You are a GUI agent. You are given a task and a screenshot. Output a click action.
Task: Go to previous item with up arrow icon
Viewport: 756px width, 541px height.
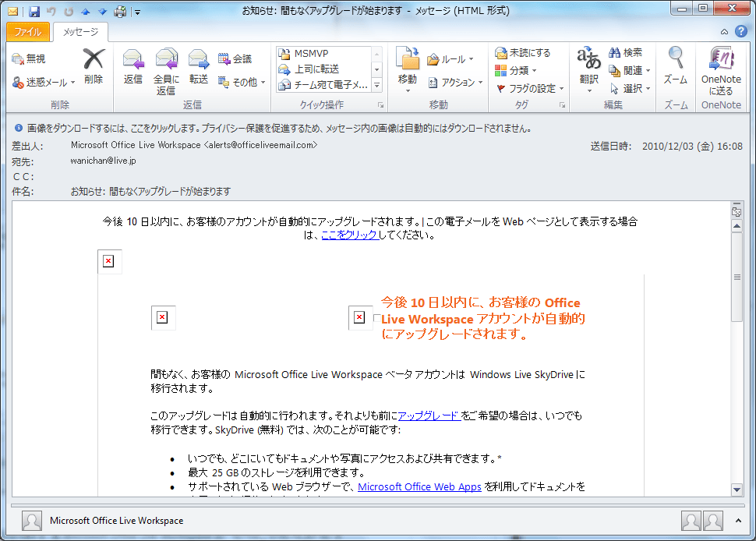[85, 11]
